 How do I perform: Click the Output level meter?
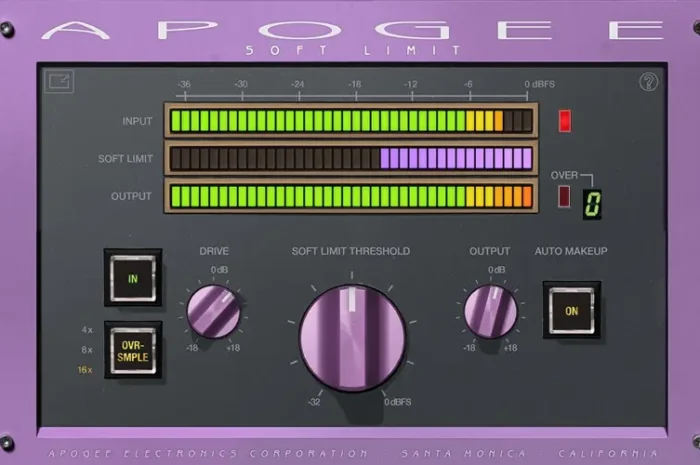coord(350,196)
